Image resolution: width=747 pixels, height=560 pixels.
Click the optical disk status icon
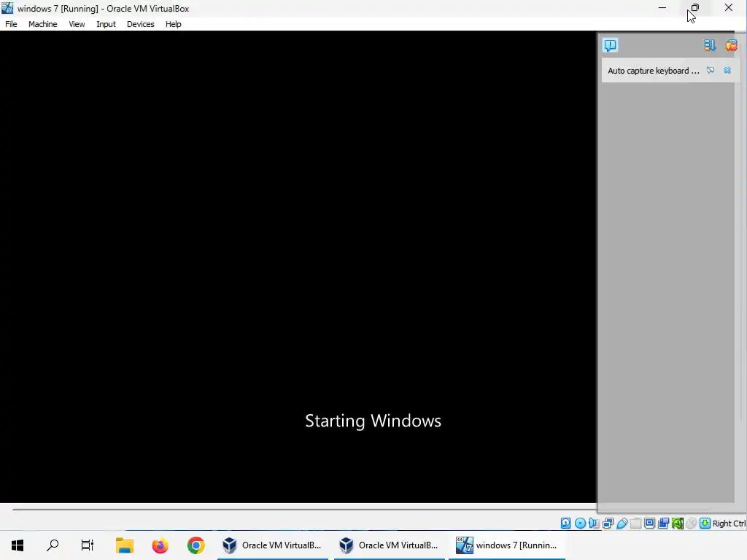click(580, 524)
